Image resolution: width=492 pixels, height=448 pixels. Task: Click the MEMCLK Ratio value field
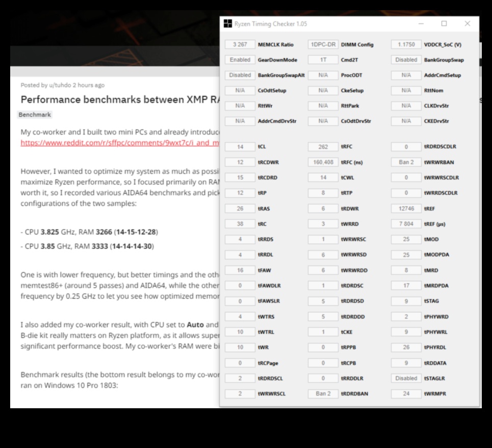[x=240, y=45]
